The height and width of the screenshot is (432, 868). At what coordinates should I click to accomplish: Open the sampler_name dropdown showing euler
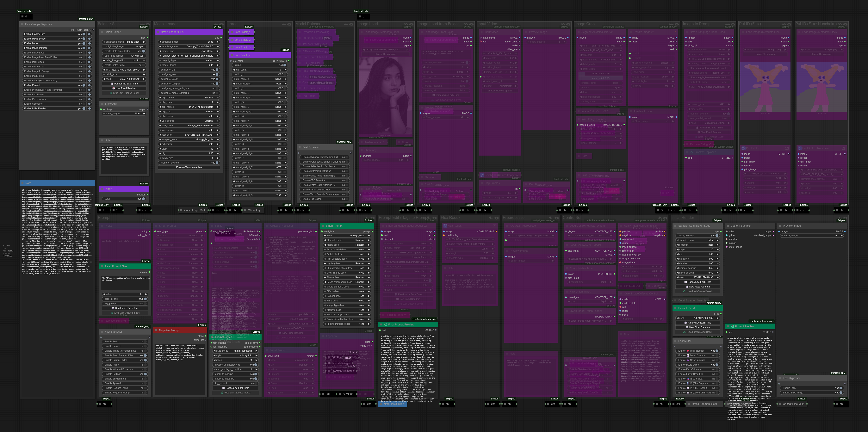tap(697, 240)
